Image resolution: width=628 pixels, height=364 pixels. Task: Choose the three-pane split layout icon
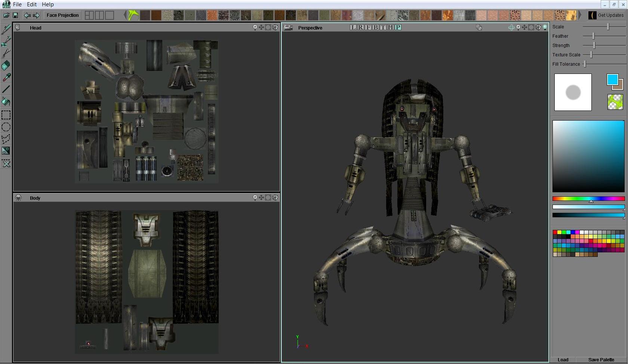(x=89, y=15)
